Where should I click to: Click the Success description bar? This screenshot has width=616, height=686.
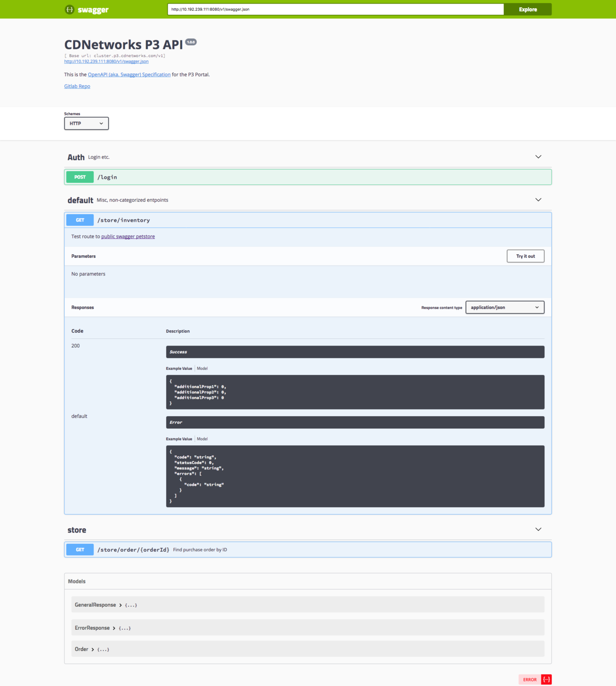click(355, 352)
